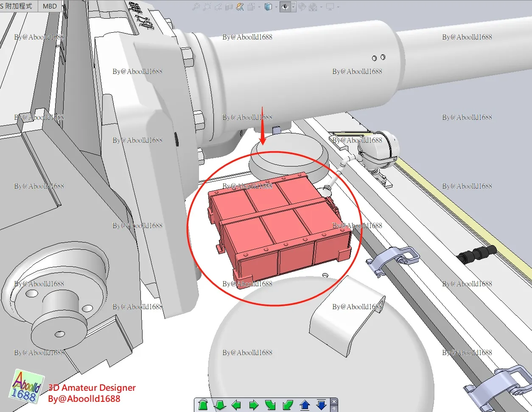Viewport: 532px width, 412px height.
Task: Select the shaded cube Display Style icon
Action: click(x=268, y=7)
